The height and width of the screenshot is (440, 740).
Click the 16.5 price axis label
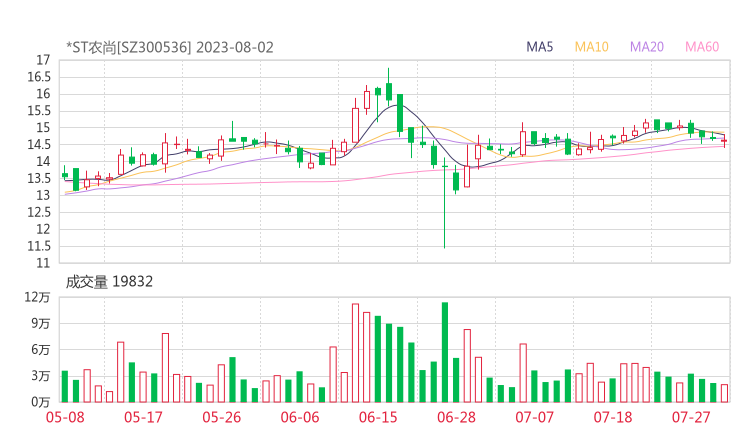(39, 77)
